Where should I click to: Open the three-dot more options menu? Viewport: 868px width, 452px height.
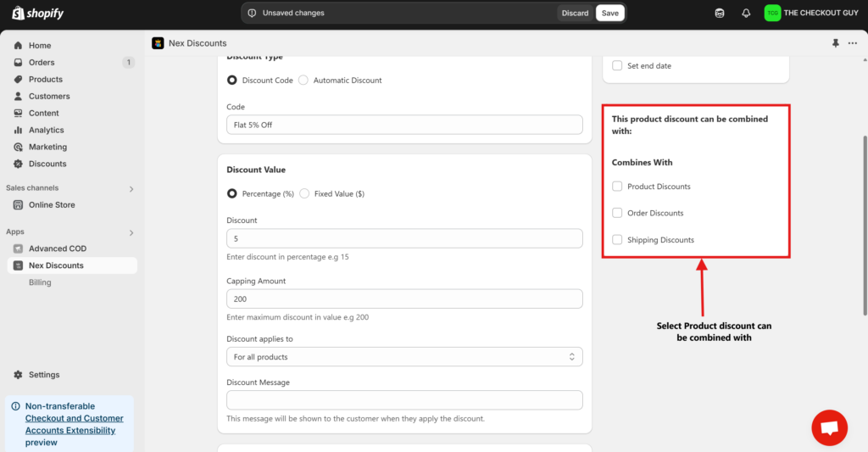coord(853,43)
